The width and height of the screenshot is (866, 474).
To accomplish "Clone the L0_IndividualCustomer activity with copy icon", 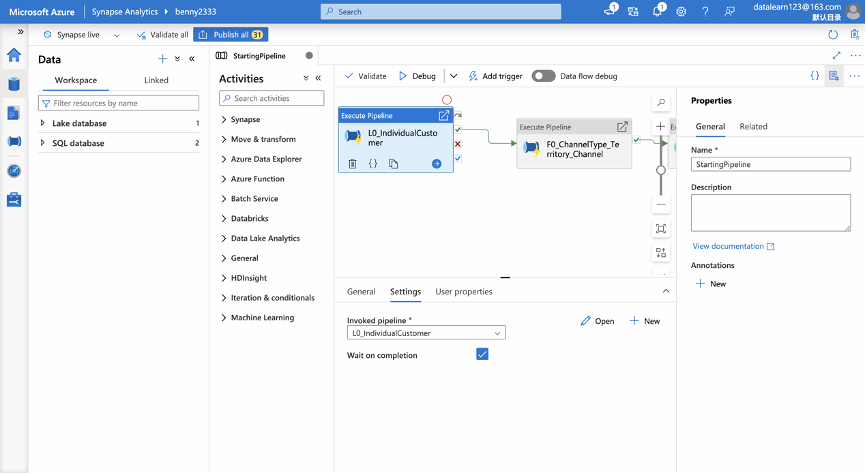I will pyautogui.click(x=393, y=164).
